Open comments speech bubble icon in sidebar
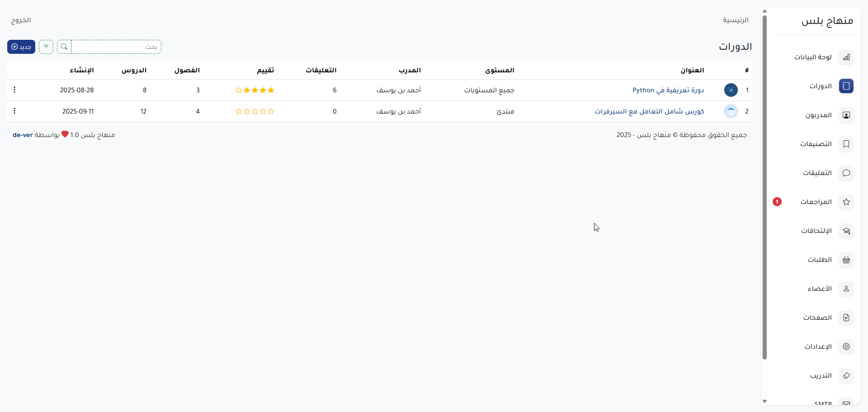The image size is (868, 412). click(846, 173)
